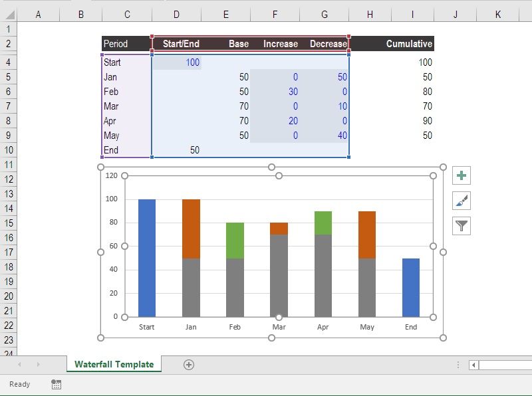Screen dimensions: 532x396
Task: Select row 10 header
Action: [8, 150]
